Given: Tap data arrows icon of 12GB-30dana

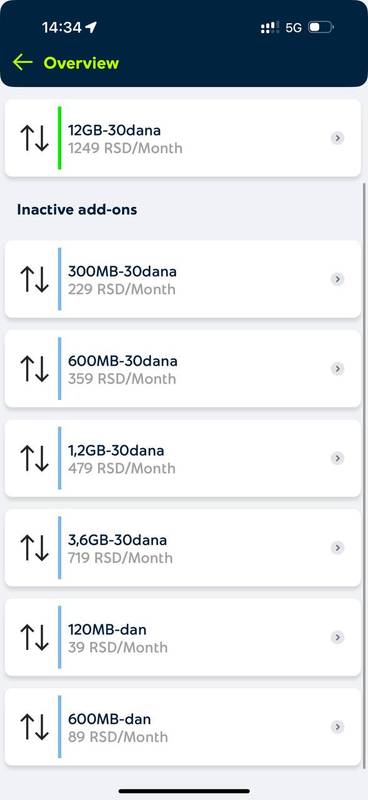Looking at the screenshot, I should (x=34, y=138).
